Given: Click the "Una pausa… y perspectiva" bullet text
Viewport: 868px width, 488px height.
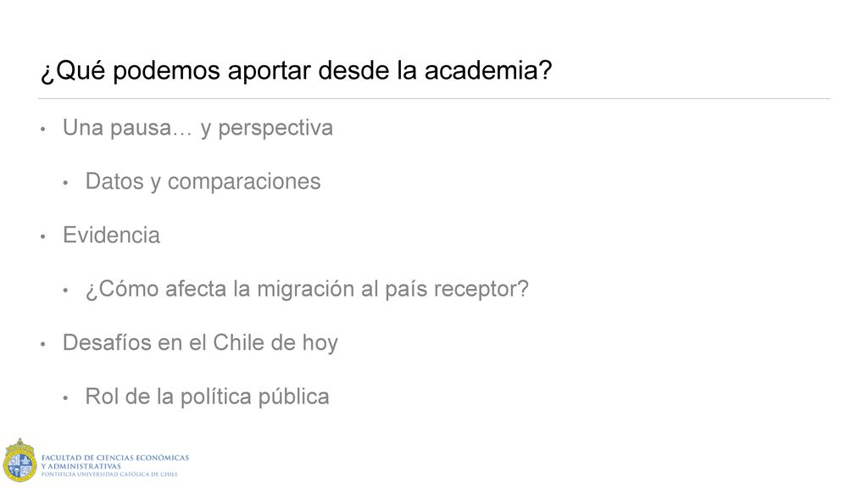Looking at the screenshot, I should point(198,129).
